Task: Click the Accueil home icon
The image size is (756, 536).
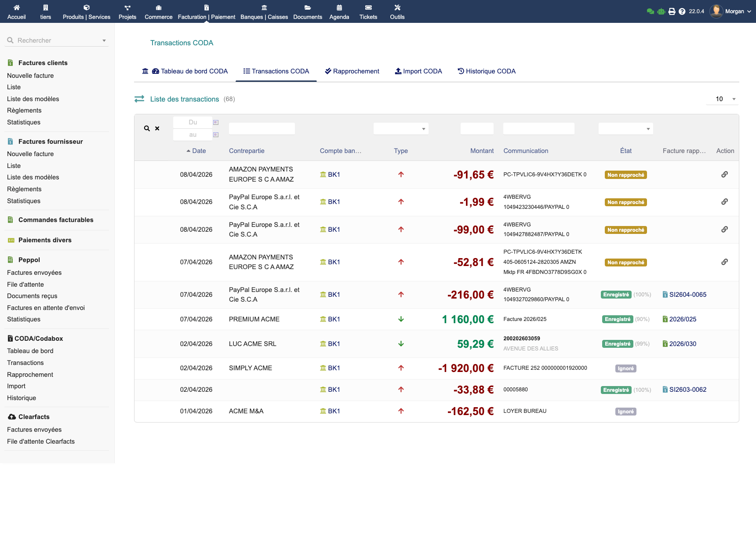Action: 17,7
